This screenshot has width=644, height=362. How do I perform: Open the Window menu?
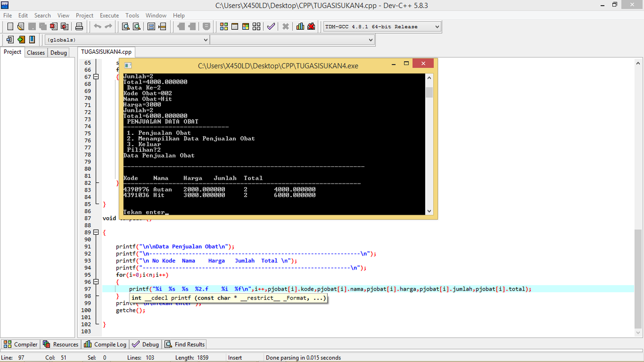(156, 15)
